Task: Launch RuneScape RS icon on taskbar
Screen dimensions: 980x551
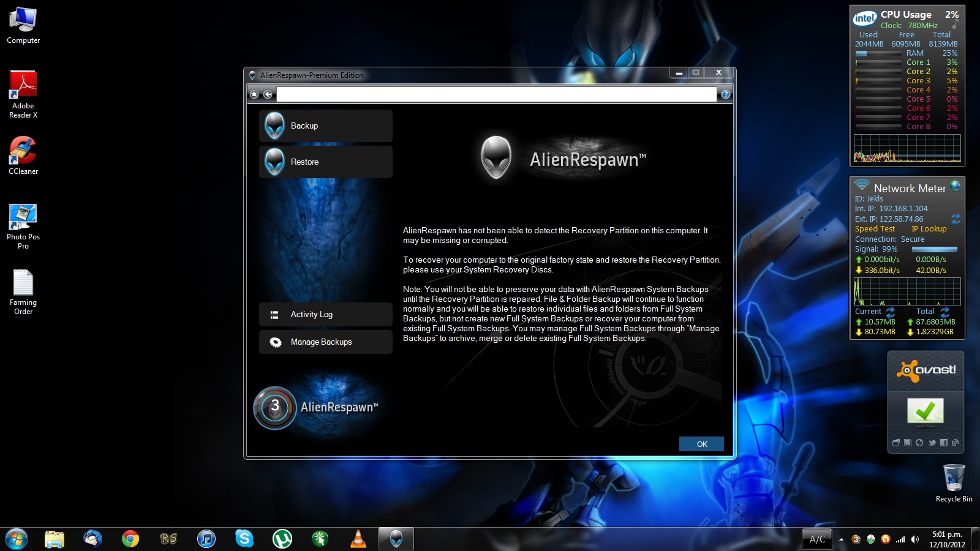Action: (168, 539)
